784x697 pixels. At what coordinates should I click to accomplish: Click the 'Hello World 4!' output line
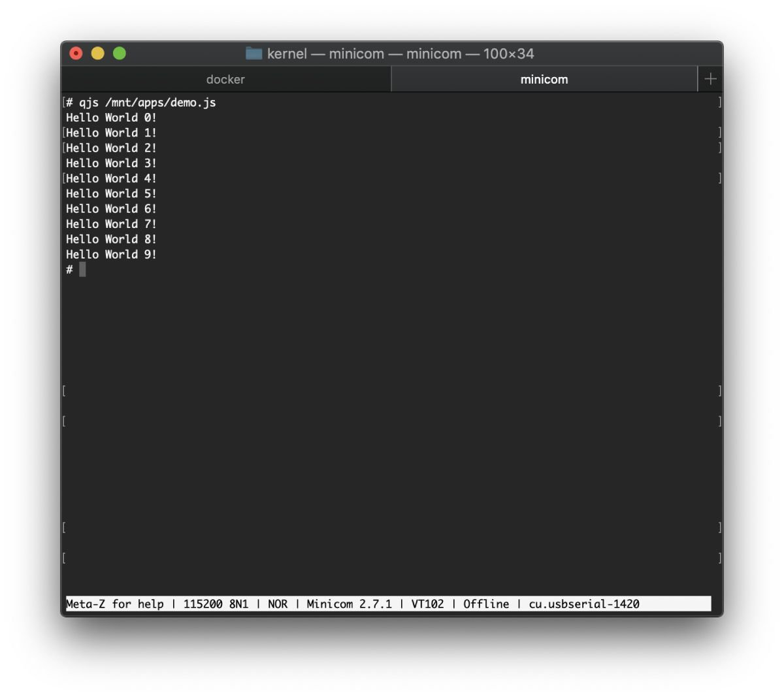pos(111,178)
